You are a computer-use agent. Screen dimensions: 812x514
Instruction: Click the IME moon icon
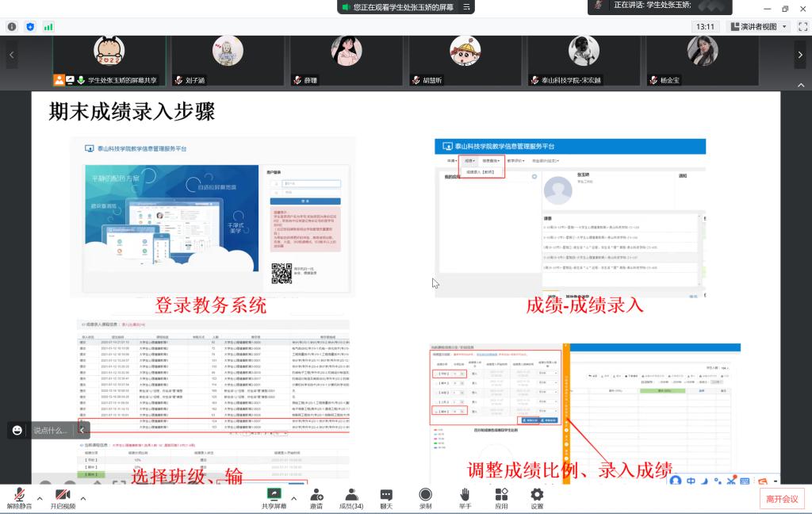click(x=704, y=481)
